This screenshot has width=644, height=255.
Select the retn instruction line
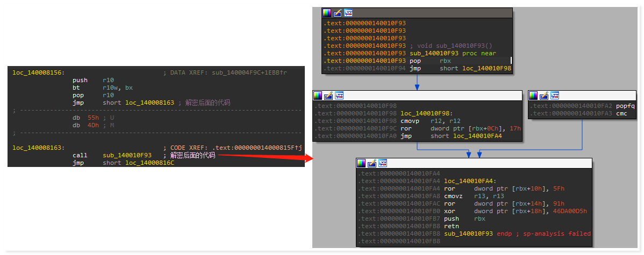pyautogui.click(x=452, y=227)
